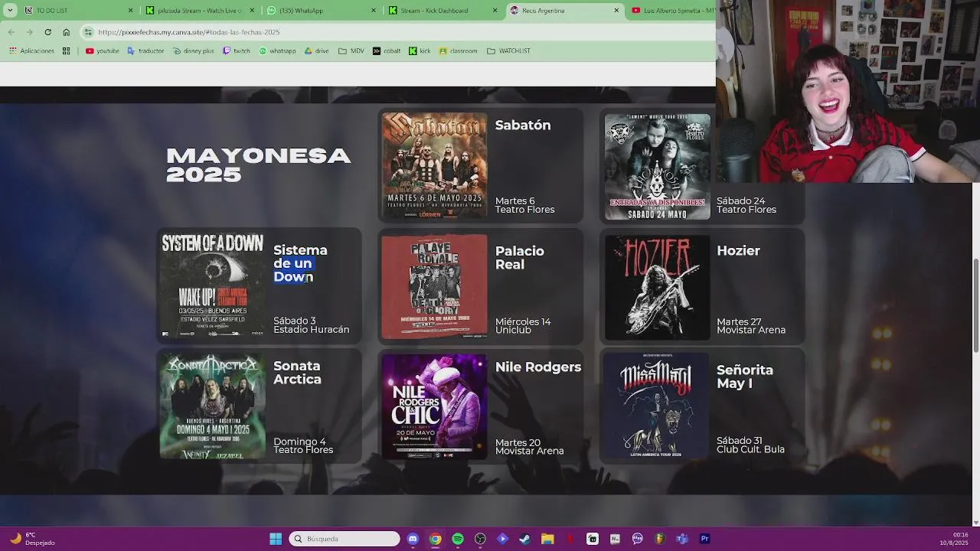
Task: Open the whatsapp bookmark
Action: pos(277,51)
